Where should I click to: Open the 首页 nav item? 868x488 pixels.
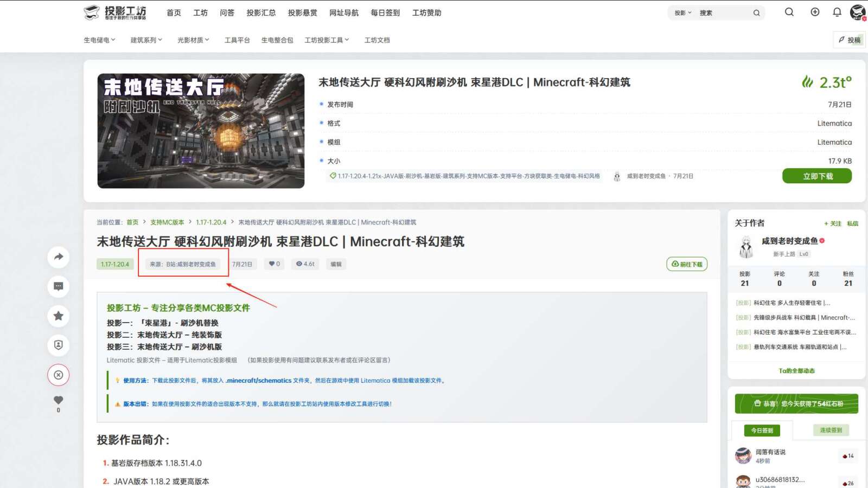[174, 12]
